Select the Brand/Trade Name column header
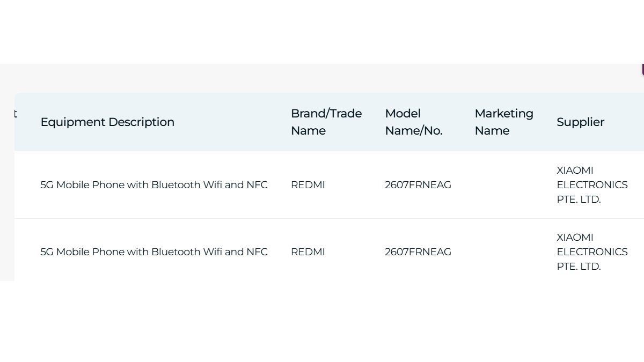The image size is (644, 362). click(x=326, y=122)
